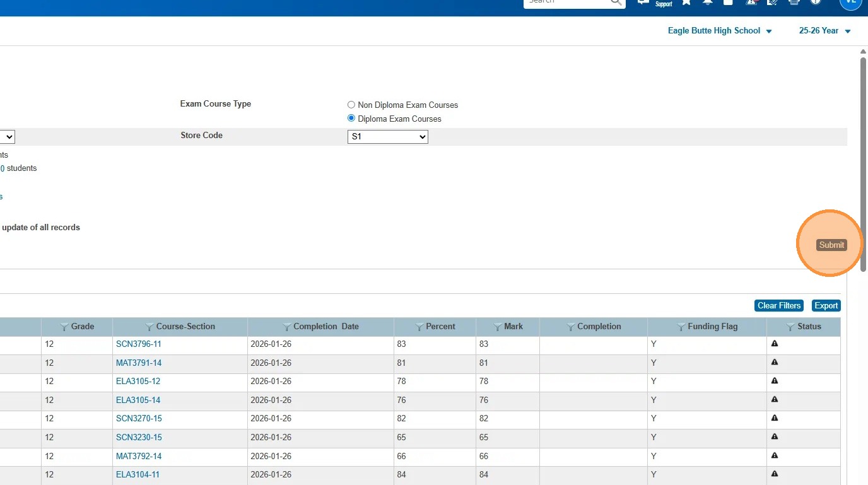This screenshot has height=485, width=868.
Task: Select Diploma Exam Courses radio button
Action: click(351, 118)
